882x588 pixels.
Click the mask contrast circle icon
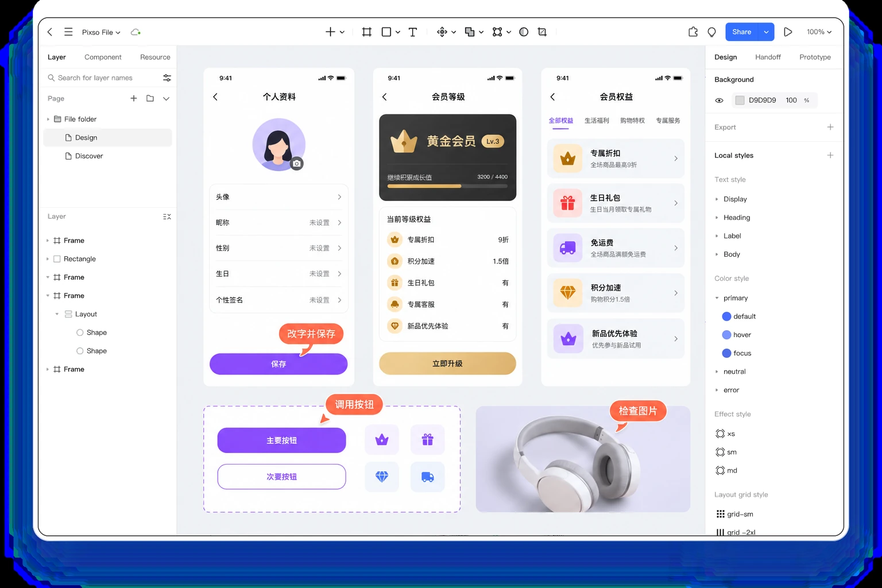coord(524,32)
